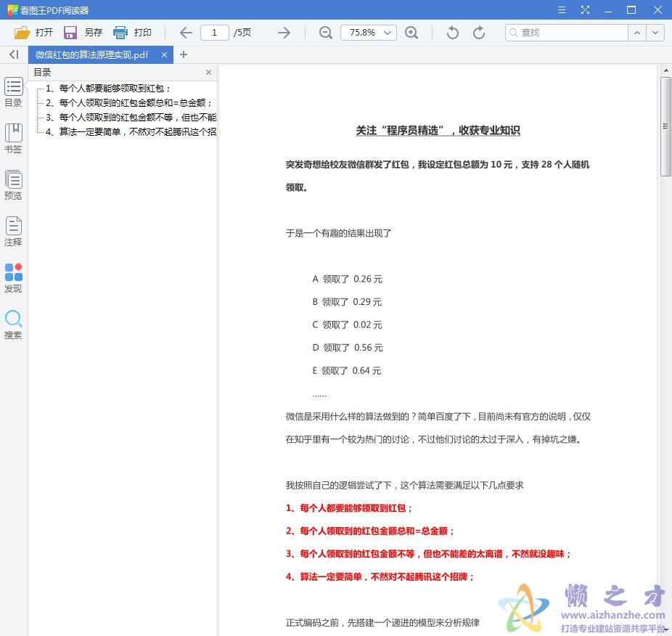Go to the next page arrow
The width and height of the screenshot is (672, 636).
[284, 33]
